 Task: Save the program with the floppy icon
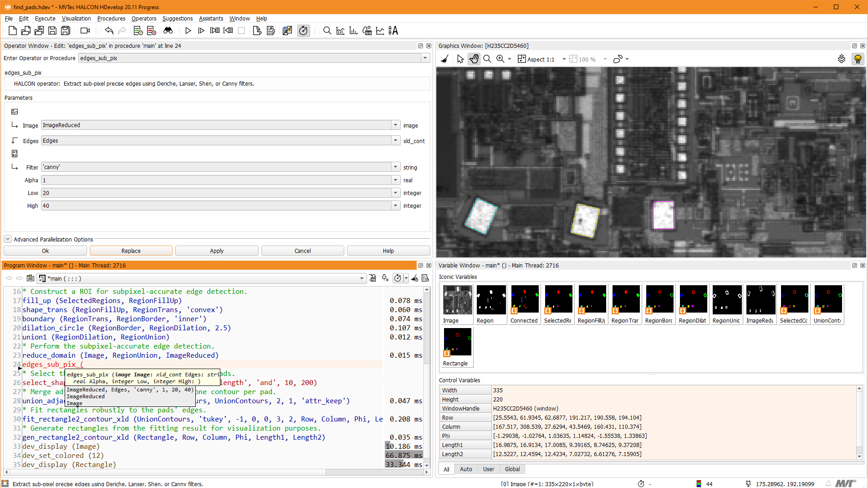pyautogui.click(x=52, y=31)
